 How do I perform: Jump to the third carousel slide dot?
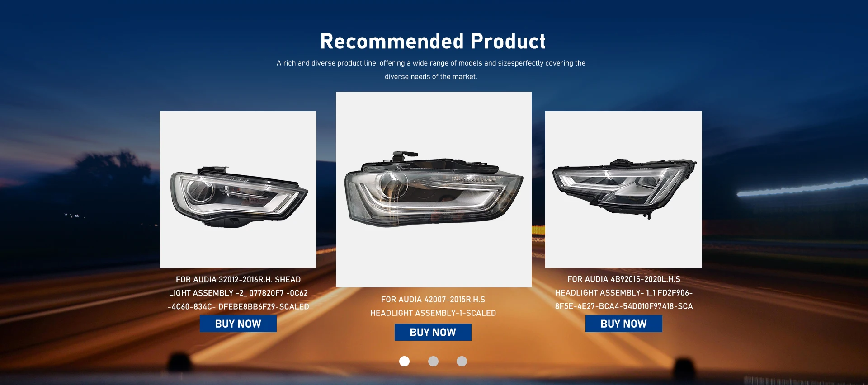(462, 361)
